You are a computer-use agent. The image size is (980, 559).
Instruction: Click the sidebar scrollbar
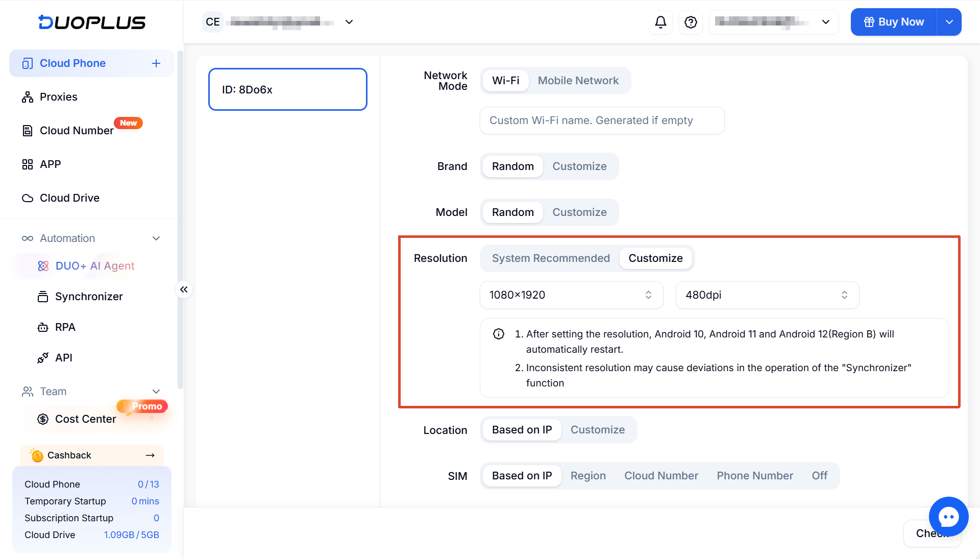180,220
